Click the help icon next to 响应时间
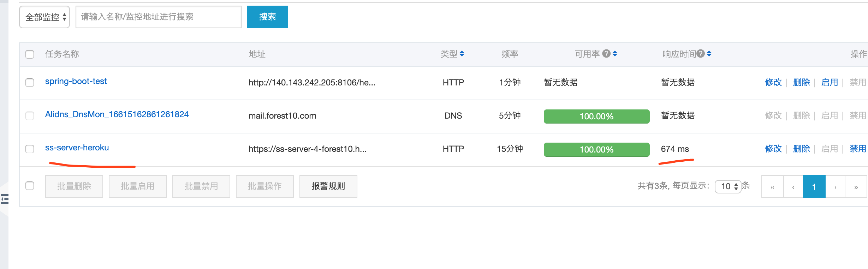The image size is (868, 269). point(701,54)
